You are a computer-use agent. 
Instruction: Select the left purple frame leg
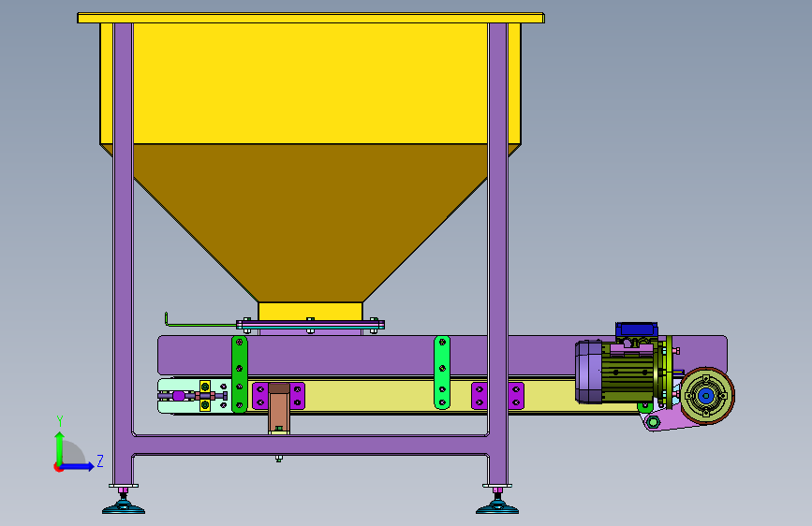coord(123,254)
